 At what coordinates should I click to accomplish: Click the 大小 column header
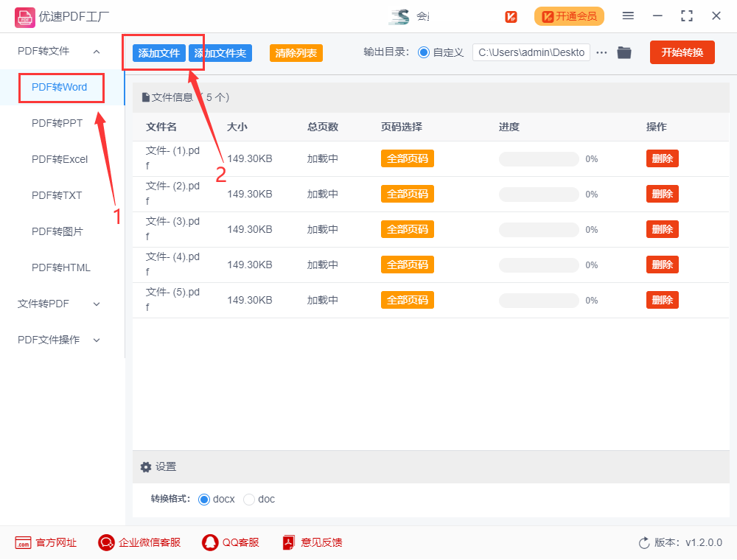point(237,127)
